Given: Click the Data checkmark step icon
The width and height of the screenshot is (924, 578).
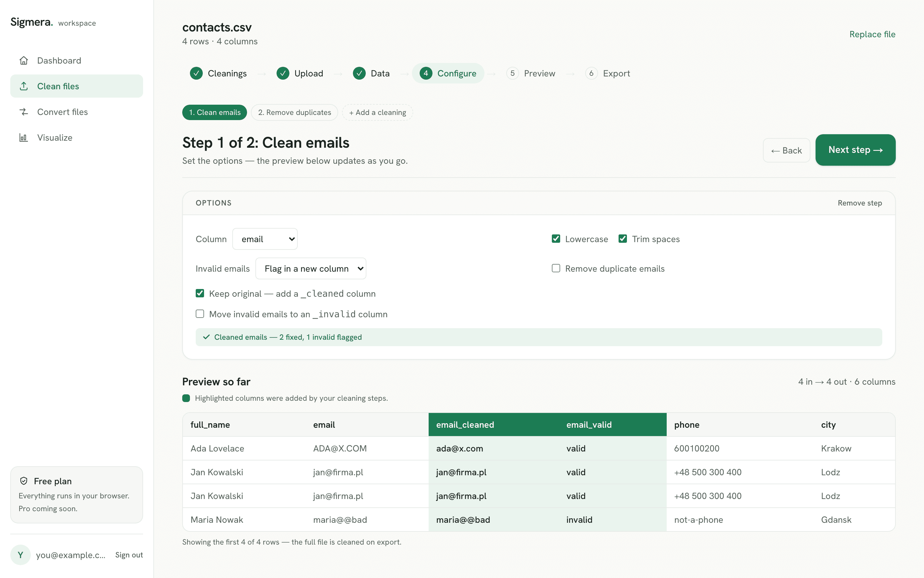Looking at the screenshot, I should click(359, 73).
